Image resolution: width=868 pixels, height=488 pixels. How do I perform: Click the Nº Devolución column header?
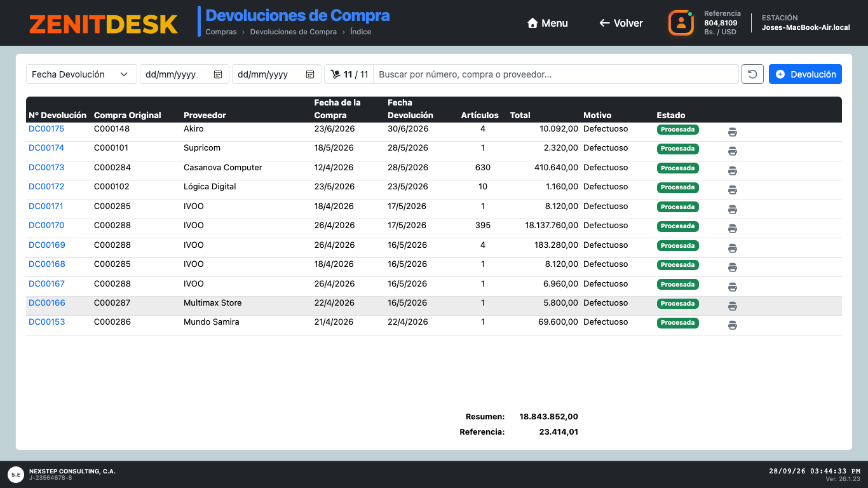point(57,116)
